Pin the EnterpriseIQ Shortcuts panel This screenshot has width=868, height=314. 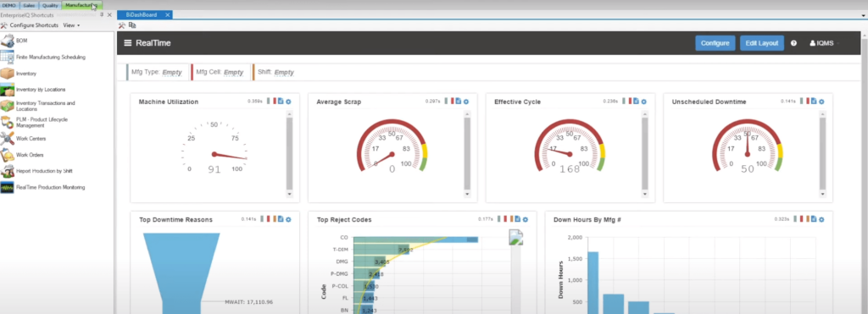tap(102, 15)
